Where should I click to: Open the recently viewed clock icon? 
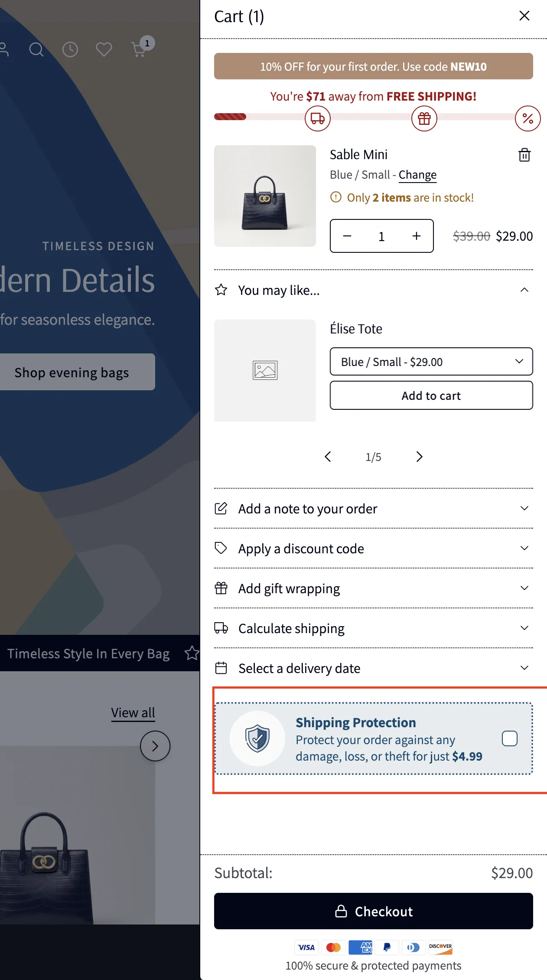point(70,49)
